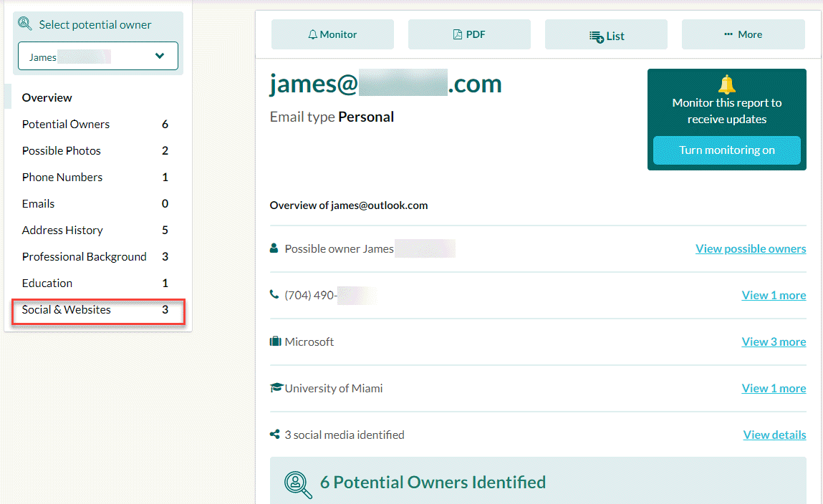The height and width of the screenshot is (504, 823).
Task: Click the graduation cap icon
Action: [276, 387]
